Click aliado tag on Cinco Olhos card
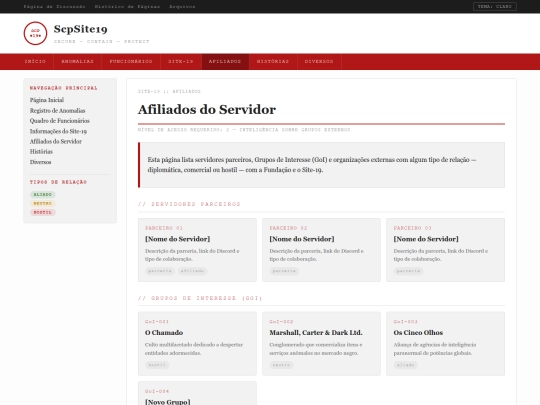This screenshot has width=540, height=405. click(406, 365)
